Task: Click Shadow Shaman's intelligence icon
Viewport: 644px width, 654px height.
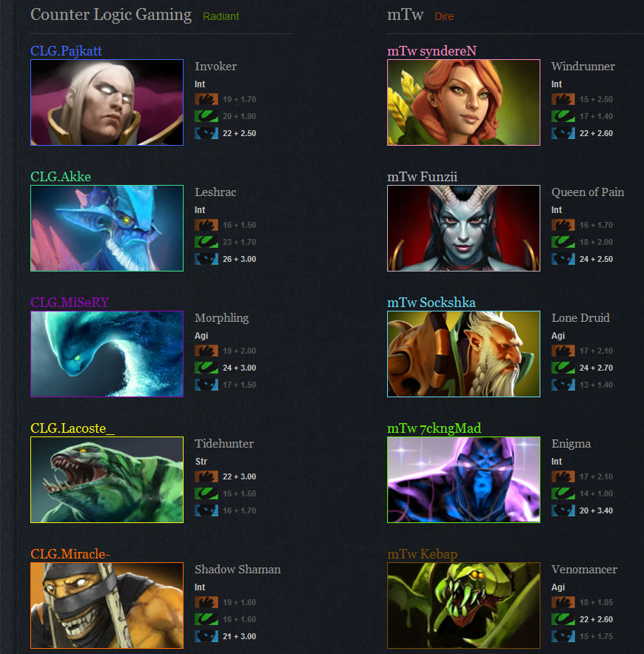Action: click(x=207, y=636)
